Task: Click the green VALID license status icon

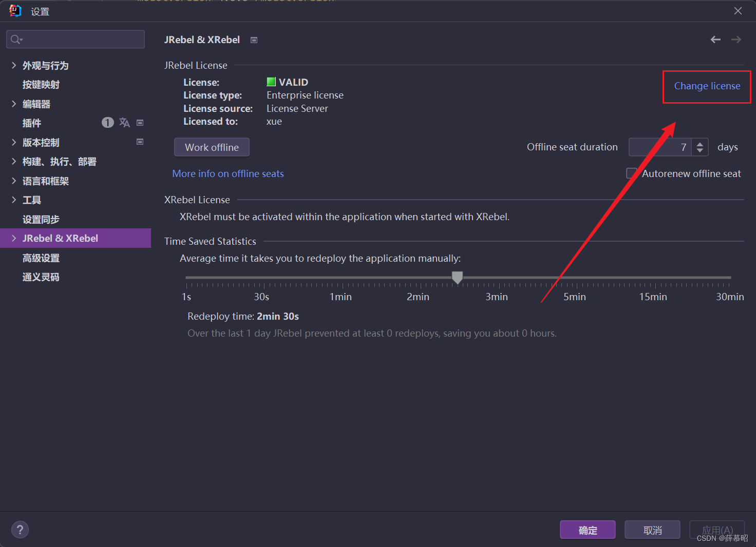Action: pyautogui.click(x=271, y=82)
